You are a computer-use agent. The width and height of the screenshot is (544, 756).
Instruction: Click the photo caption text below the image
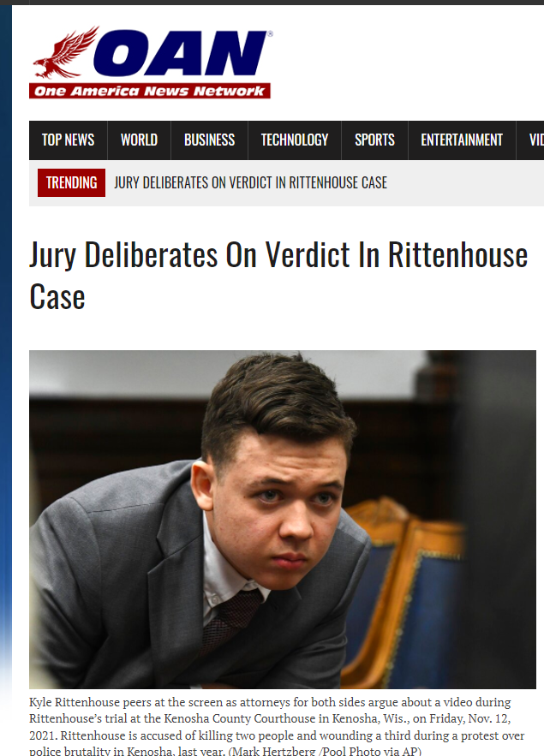(277, 727)
